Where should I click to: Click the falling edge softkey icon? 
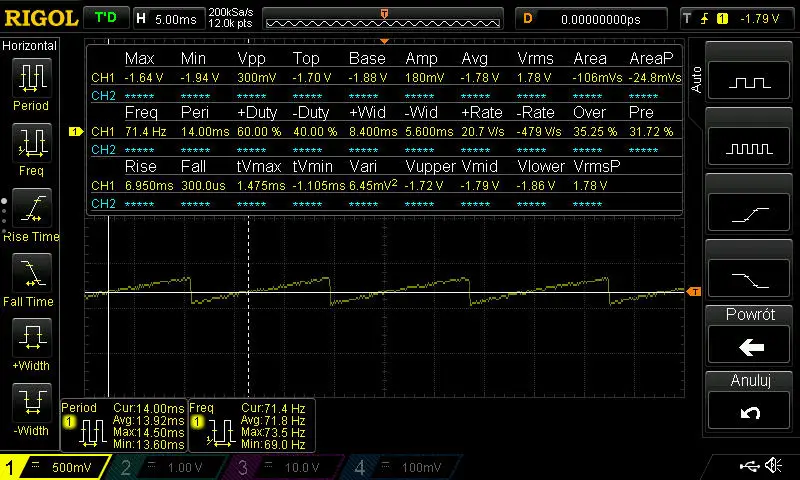750,278
